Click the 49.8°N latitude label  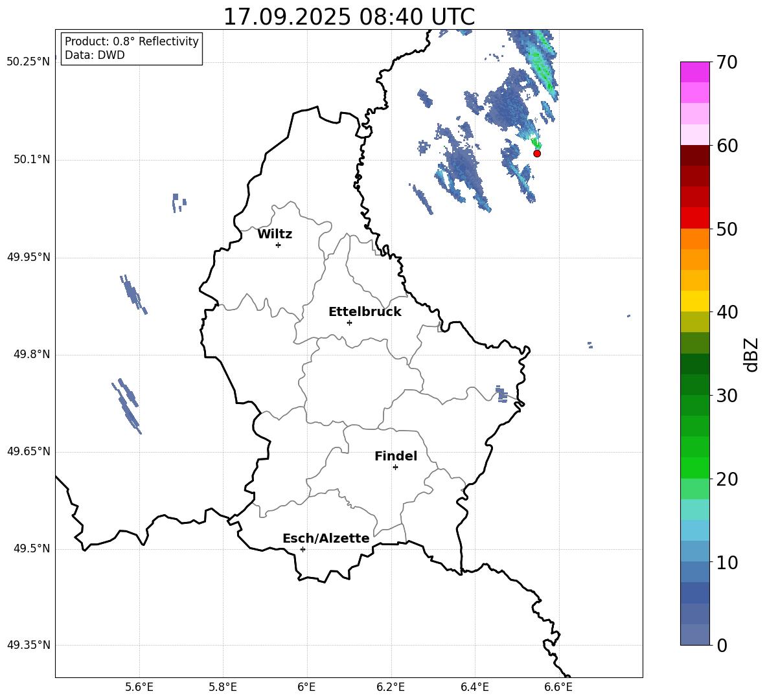(32, 354)
